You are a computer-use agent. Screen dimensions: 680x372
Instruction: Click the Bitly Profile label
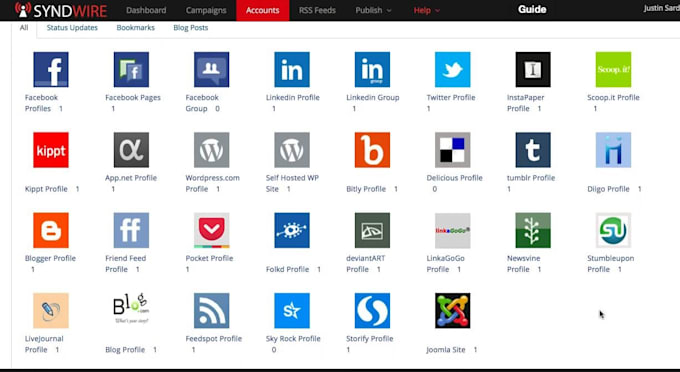[366, 189]
